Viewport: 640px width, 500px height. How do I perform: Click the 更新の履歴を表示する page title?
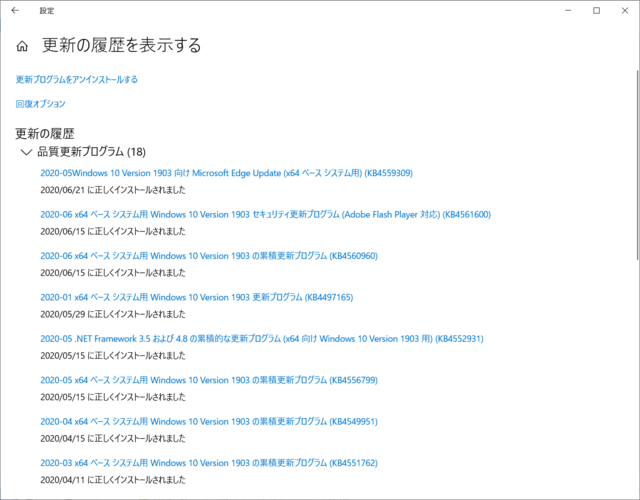tap(122, 45)
